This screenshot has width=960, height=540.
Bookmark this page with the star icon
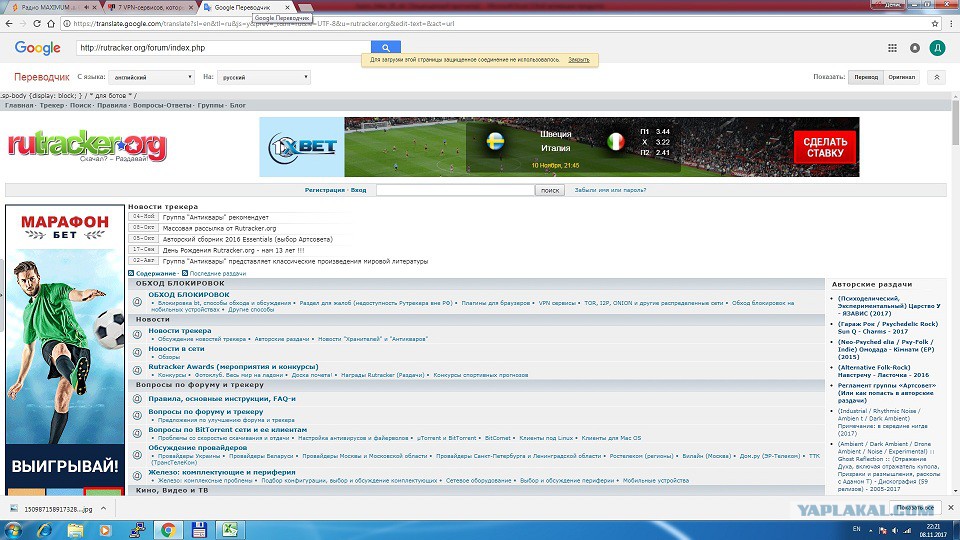(935, 23)
